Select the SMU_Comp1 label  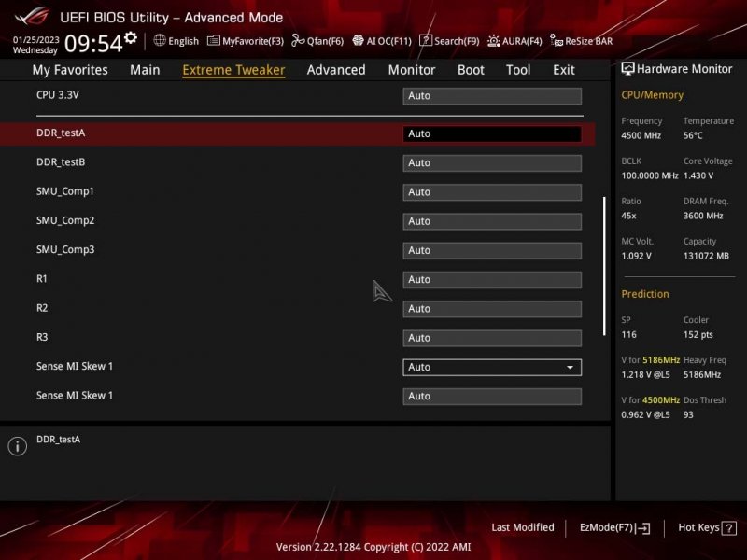pyautogui.click(x=65, y=191)
